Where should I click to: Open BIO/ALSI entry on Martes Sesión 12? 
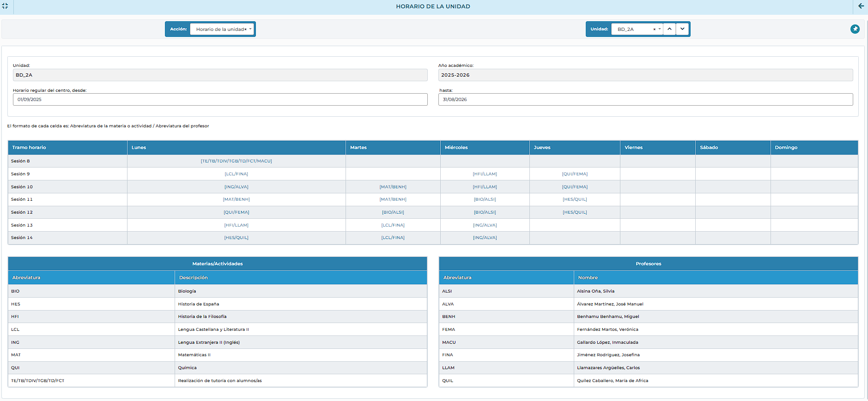pos(393,212)
